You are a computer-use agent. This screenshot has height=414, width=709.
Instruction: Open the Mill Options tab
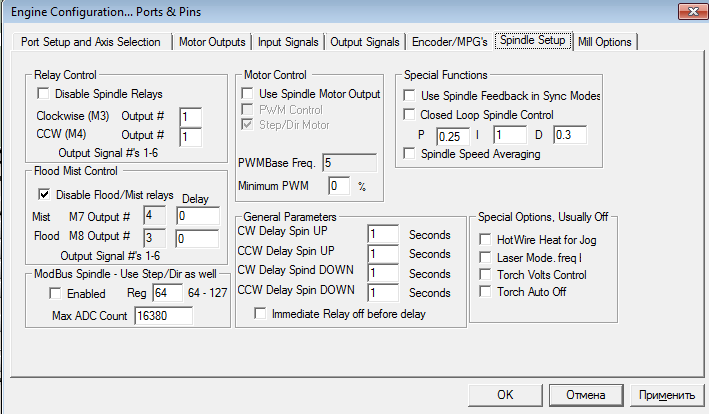605,42
